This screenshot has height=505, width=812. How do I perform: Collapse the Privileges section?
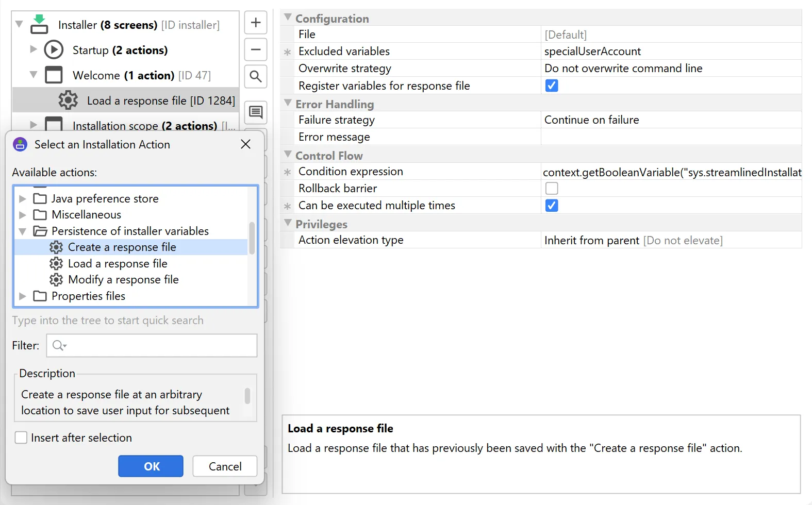[x=288, y=223]
